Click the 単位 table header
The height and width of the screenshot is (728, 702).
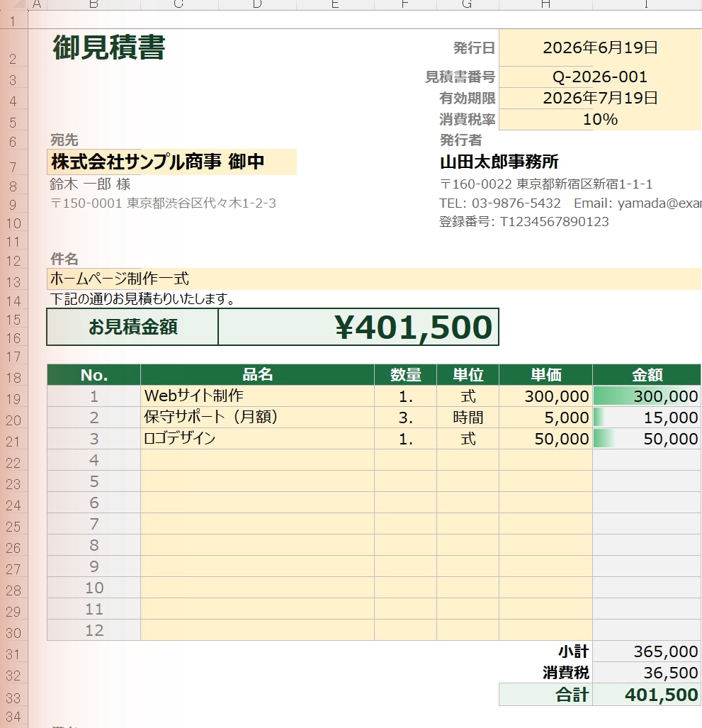coord(468,375)
